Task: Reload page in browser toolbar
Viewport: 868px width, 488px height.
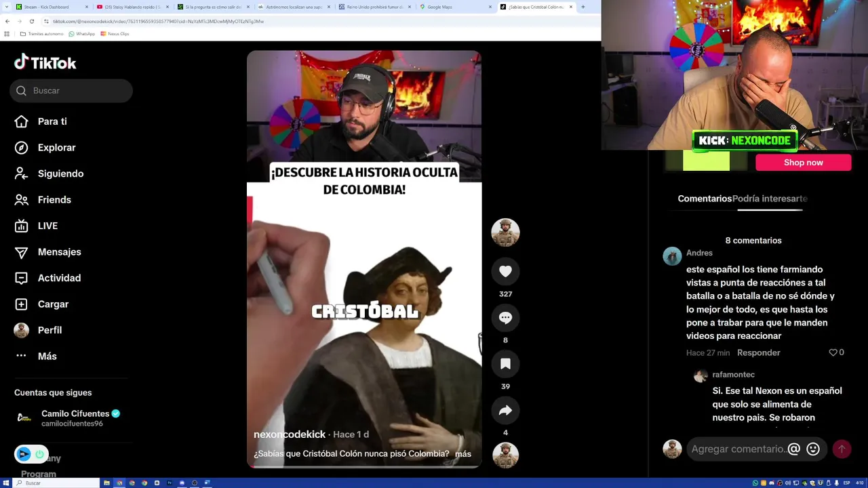Action: coord(31,21)
